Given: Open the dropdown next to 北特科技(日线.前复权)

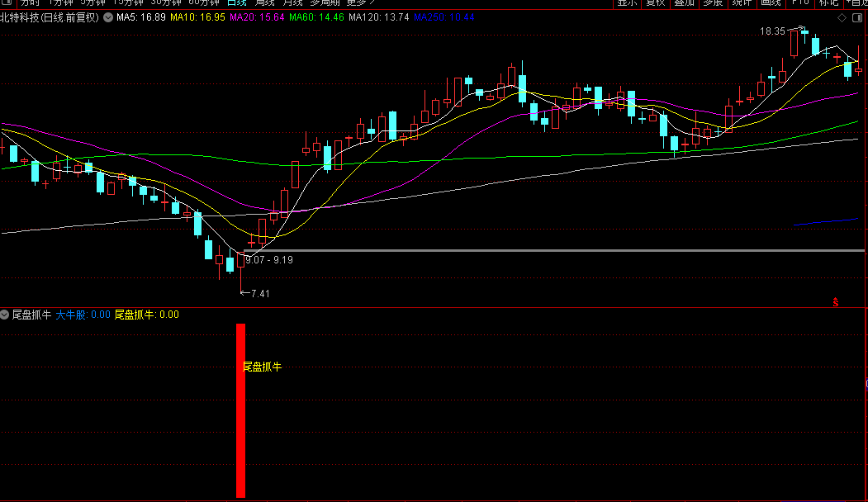Looking at the screenshot, I should 108,17.
